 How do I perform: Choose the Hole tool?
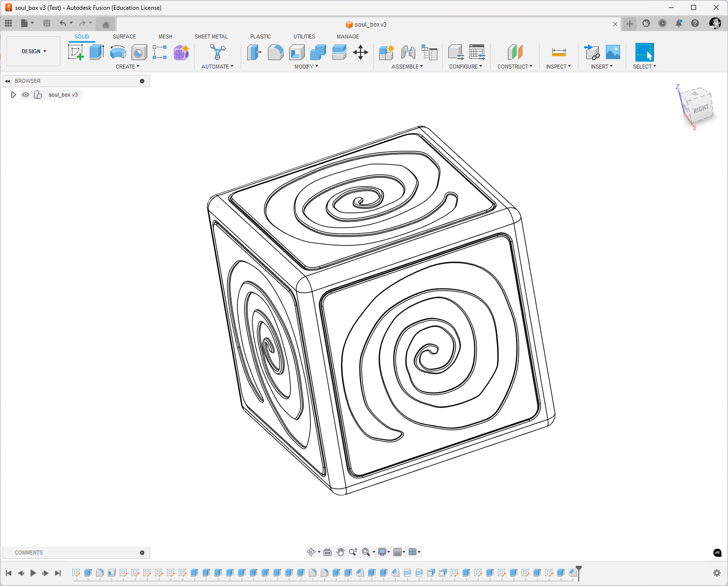pyautogui.click(x=139, y=52)
